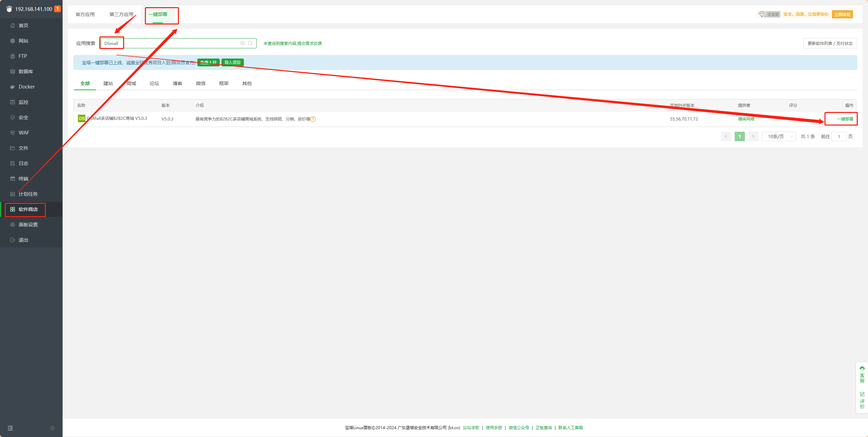Click the 导入项目 button
The image size is (868, 437).
pos(233,62)
